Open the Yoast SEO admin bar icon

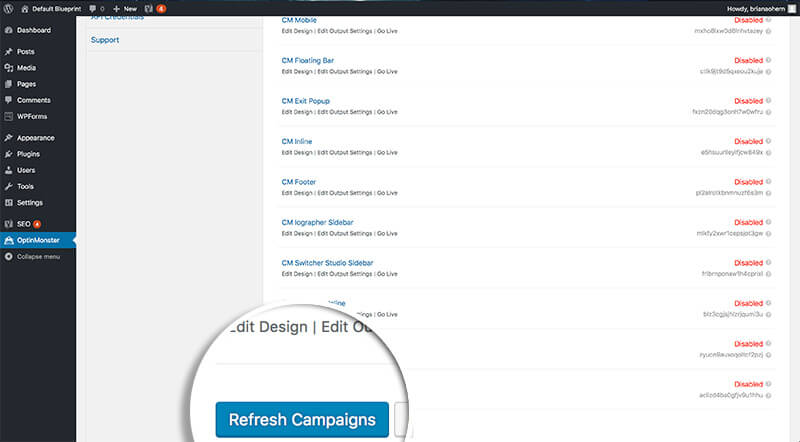pos(155,9)
